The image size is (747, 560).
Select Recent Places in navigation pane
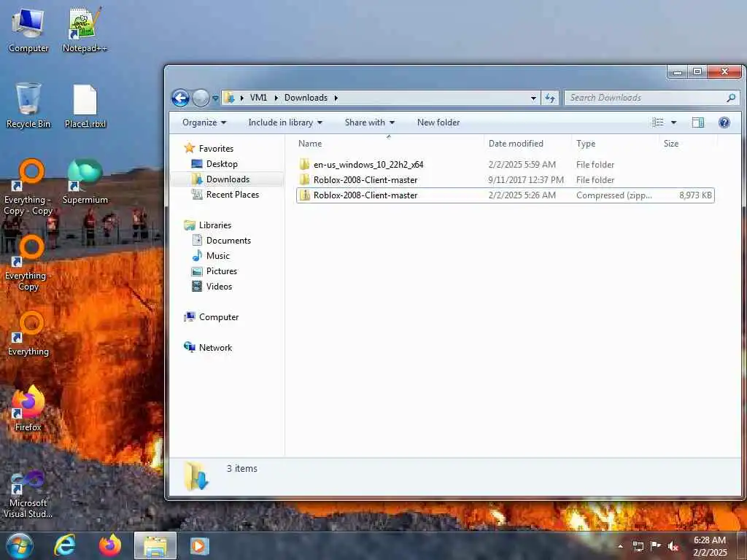(225, 194)
